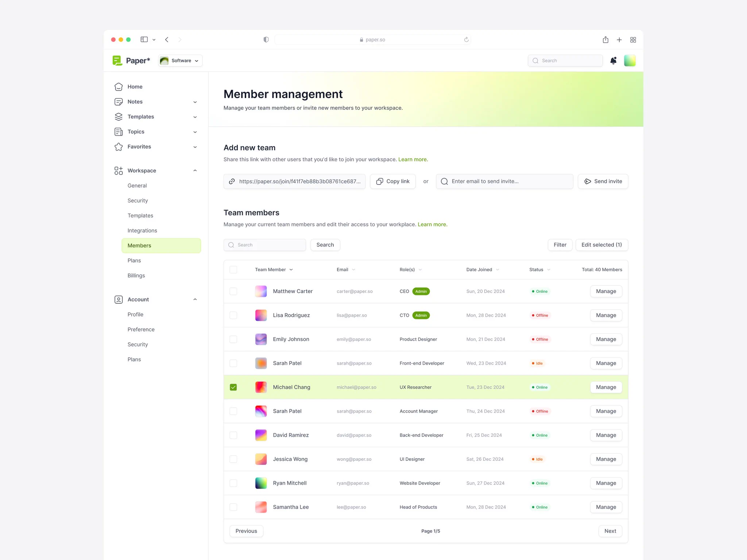Check the Matthew Carter row checkbox
The width and height of the screenshot is (747, 560).
[233, 291]
